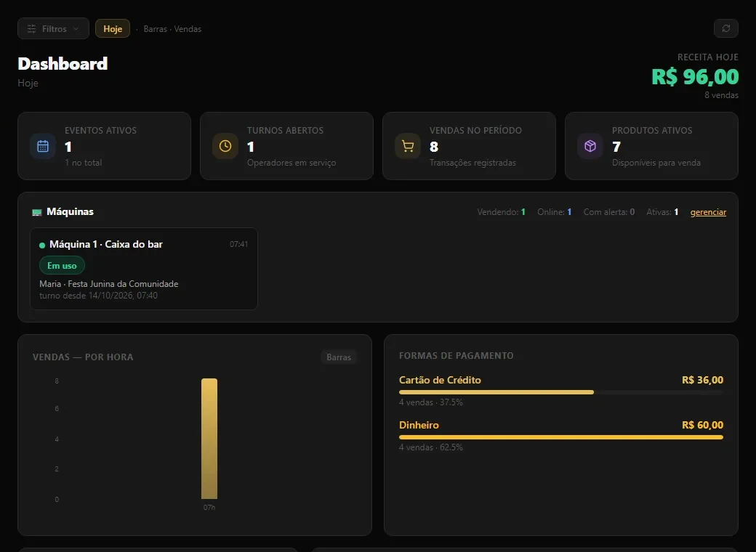
Task: Click the R$ 36,00 amount
Action: click(702, 380)
